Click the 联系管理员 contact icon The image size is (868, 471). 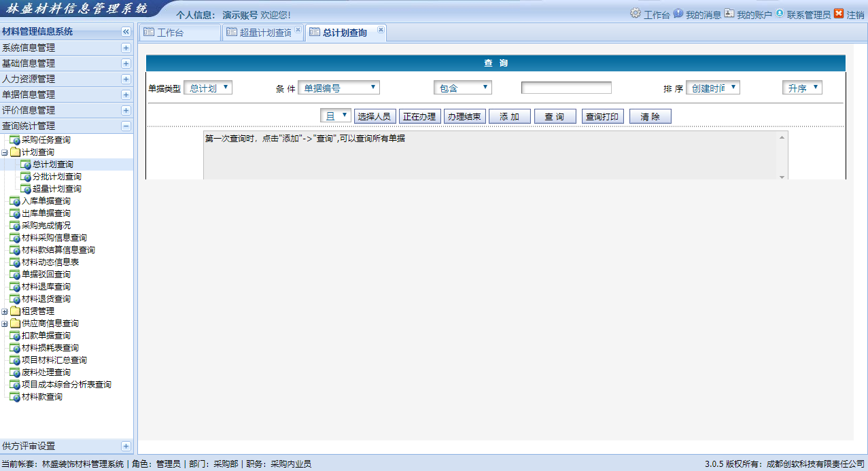pos(780,14)
